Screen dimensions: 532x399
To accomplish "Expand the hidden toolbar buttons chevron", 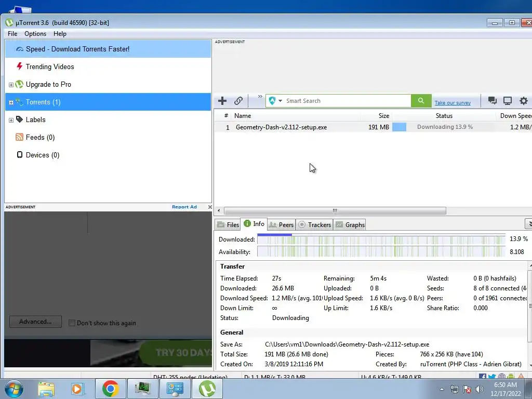I will (x=260, y=97).
